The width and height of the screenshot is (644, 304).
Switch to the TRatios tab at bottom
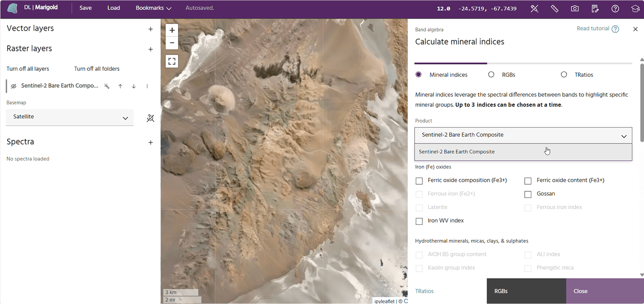pos(424,291)
